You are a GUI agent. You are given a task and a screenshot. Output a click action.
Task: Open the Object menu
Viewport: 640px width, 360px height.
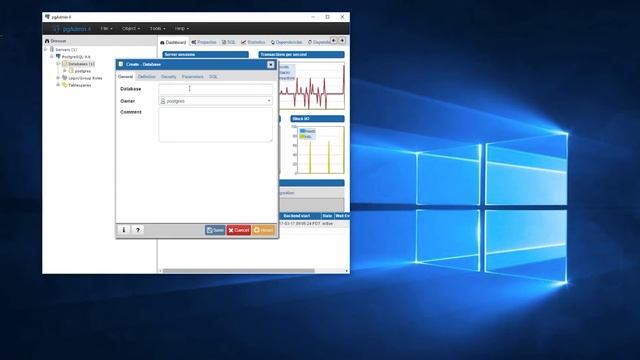[131, 29]
